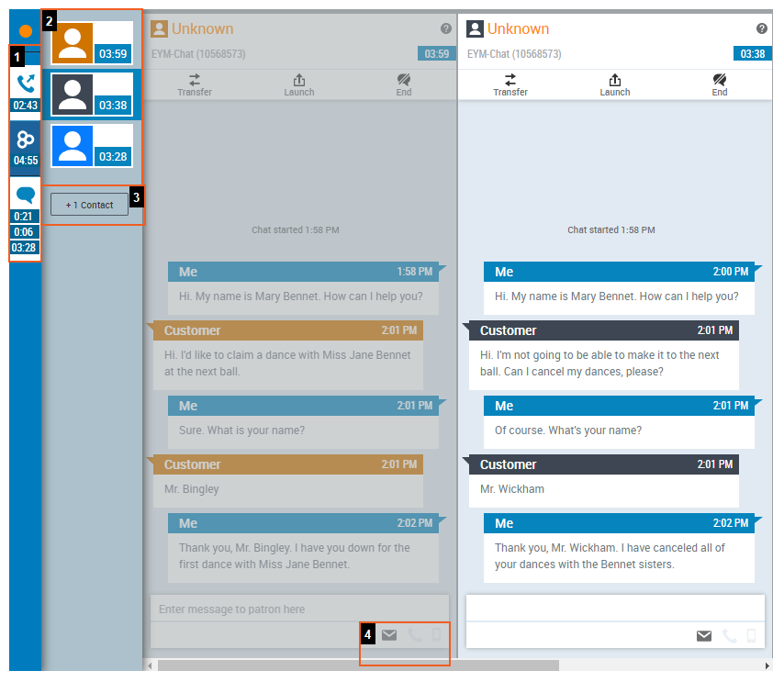Select the 0:21 chat timer
Screen dimensions: 784x682
tap(24, 217)
